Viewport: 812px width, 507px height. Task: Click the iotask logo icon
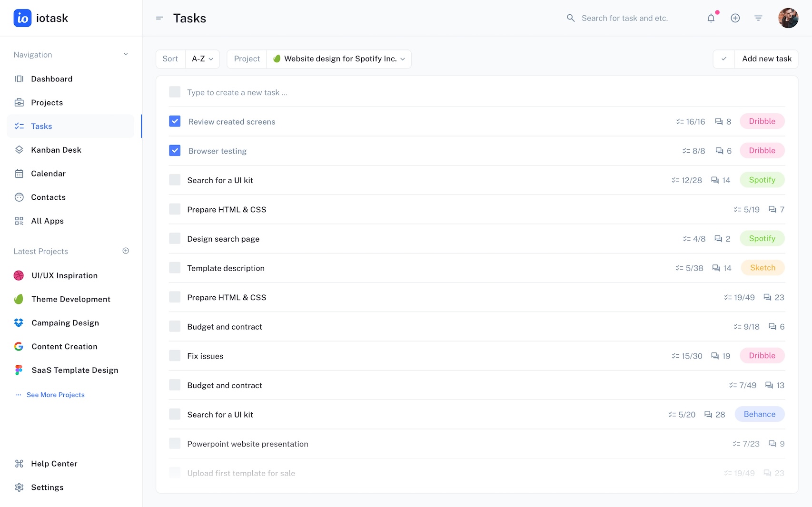tap(22, 18)
